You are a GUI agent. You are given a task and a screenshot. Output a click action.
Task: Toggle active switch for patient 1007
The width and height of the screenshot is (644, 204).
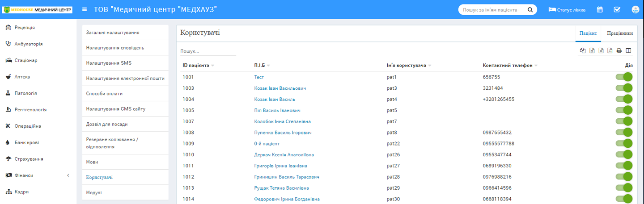(624, 121)
